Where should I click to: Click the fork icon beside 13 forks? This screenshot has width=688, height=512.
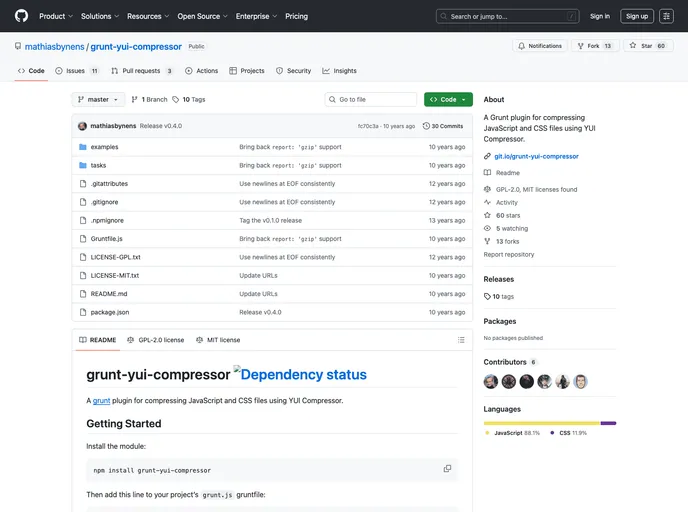487,241
